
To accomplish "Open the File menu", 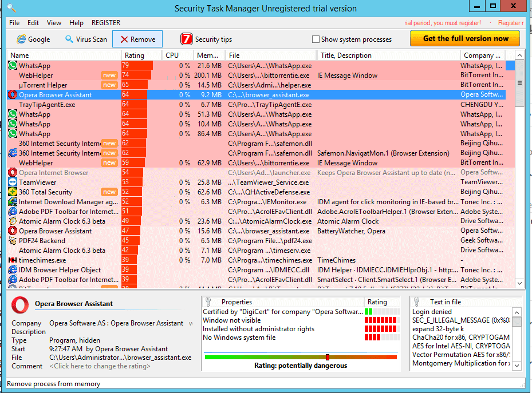I will pos(14,23).
